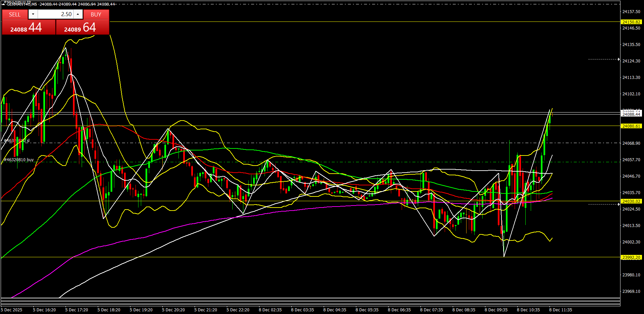Click the current price 24088.44 label
This screenshot has width=644, height=314.
tap(631, 115)
